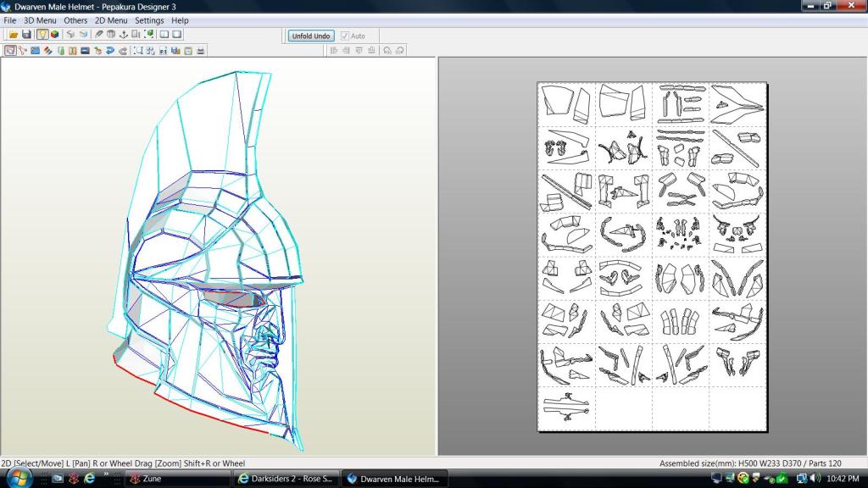The height and width of the screenshot is (488, 868).
Task: Open the File menu
Action: click(x=9, y=20)
